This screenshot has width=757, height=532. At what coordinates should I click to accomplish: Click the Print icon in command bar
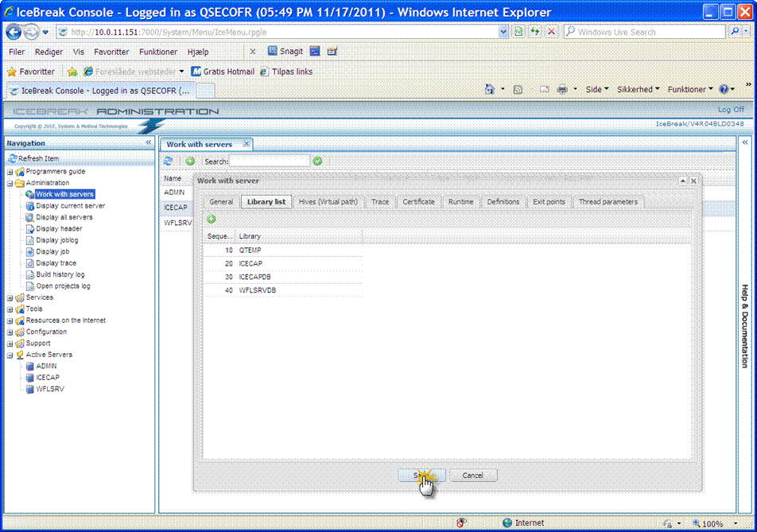coord(562,89)
